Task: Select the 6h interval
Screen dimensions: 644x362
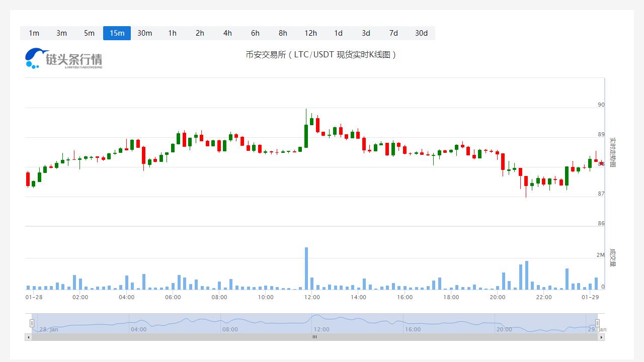Action: pyautogui.click(x=255, y=33)
